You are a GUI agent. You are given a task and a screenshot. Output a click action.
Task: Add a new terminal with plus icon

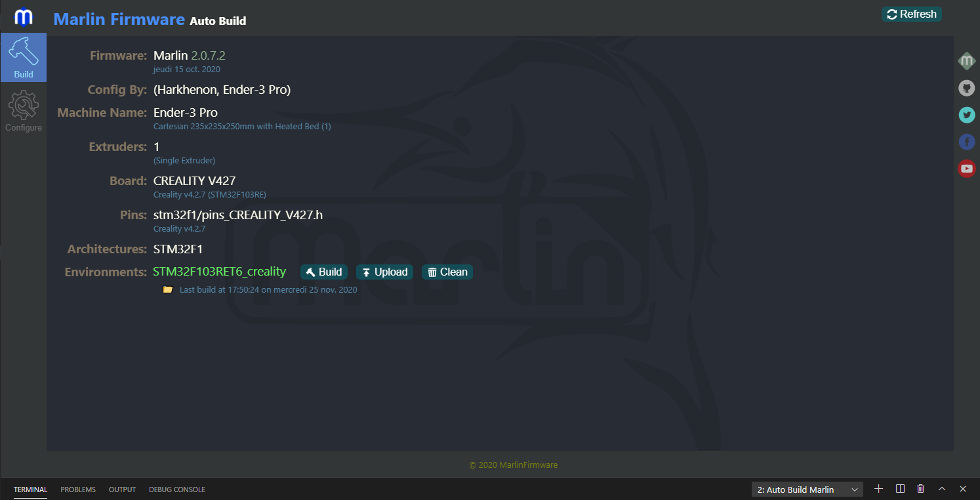coord(879,489)
